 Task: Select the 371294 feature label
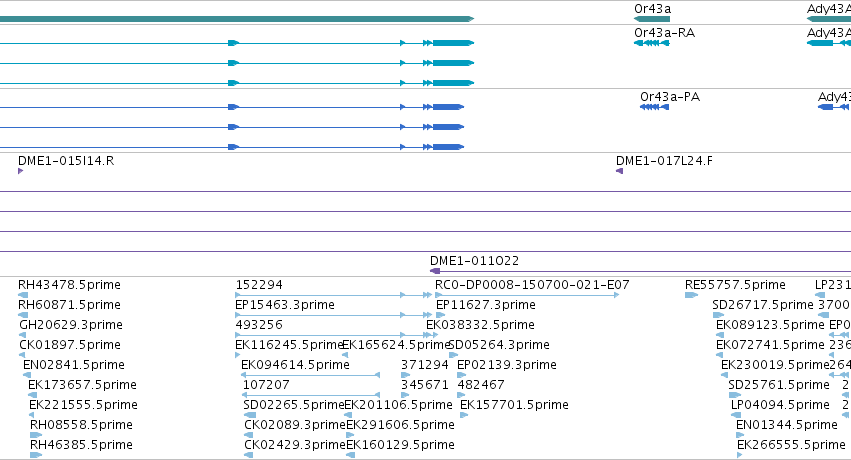(x=425, y=365)
